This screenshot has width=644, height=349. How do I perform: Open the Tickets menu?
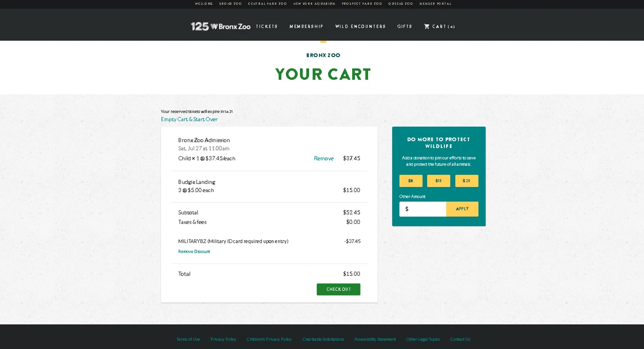click(x=267, y=27)
